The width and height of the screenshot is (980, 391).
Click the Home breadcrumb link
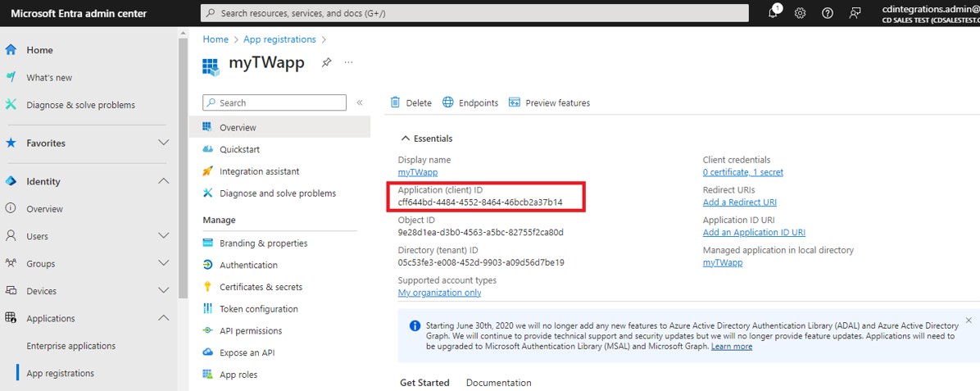[216, 39]
